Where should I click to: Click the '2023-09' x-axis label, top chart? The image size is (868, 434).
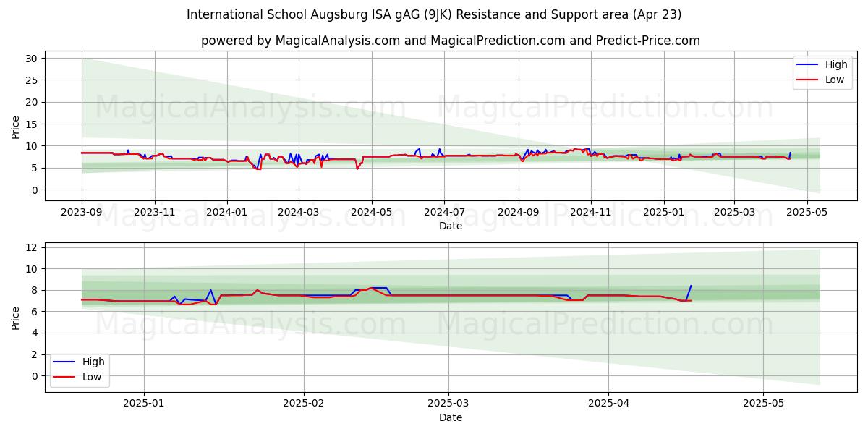[82, 212]
